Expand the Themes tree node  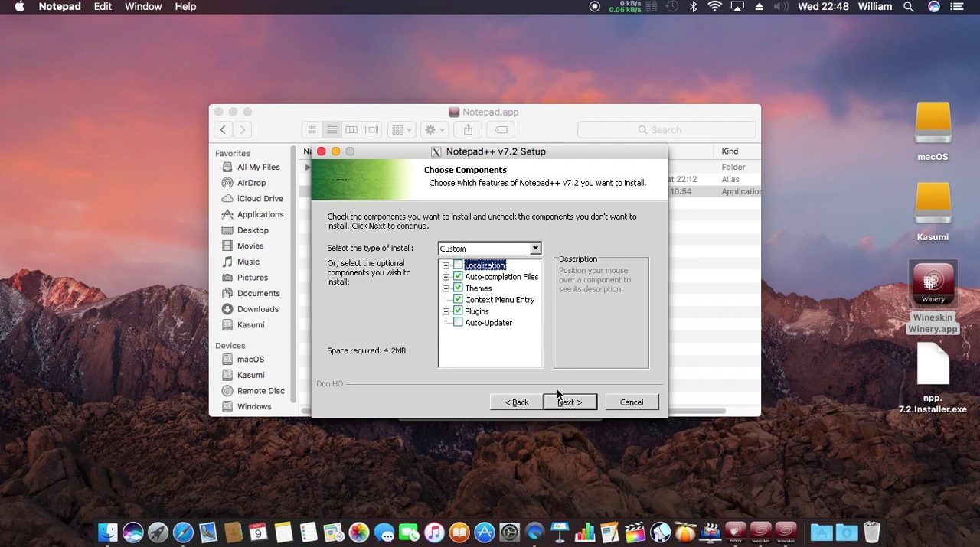click(x=446, y=288)
